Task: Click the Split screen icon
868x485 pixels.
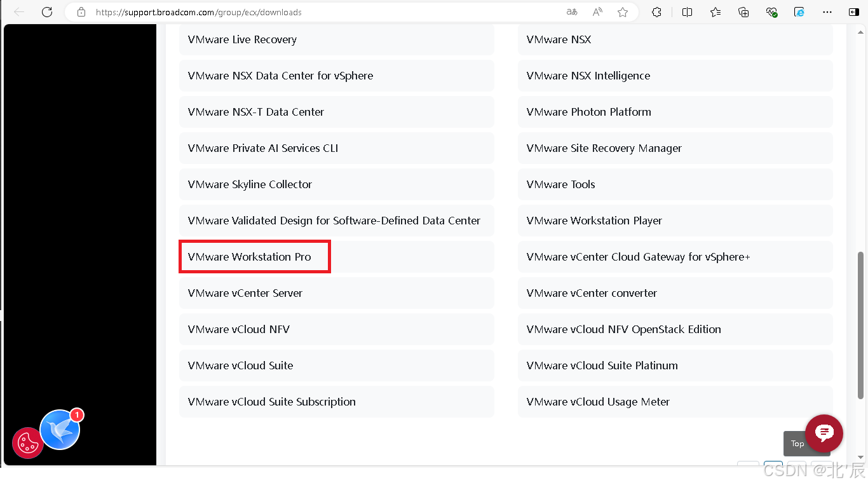Action: [687, 12]
